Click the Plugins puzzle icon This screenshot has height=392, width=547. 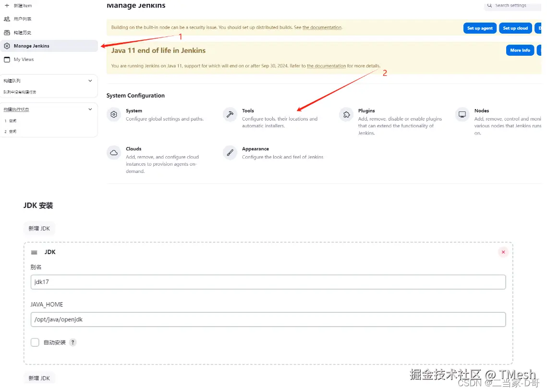tap(346, 114)
